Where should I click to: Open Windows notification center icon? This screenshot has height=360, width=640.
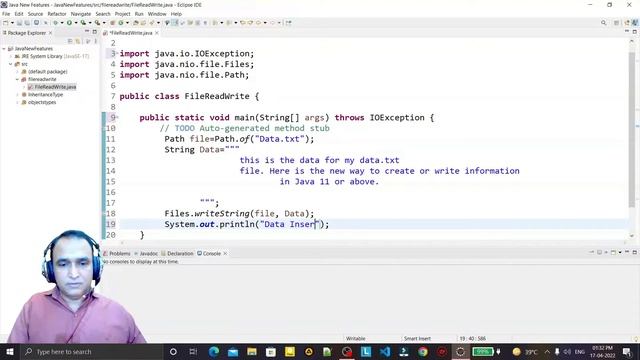tap(627, 351)
